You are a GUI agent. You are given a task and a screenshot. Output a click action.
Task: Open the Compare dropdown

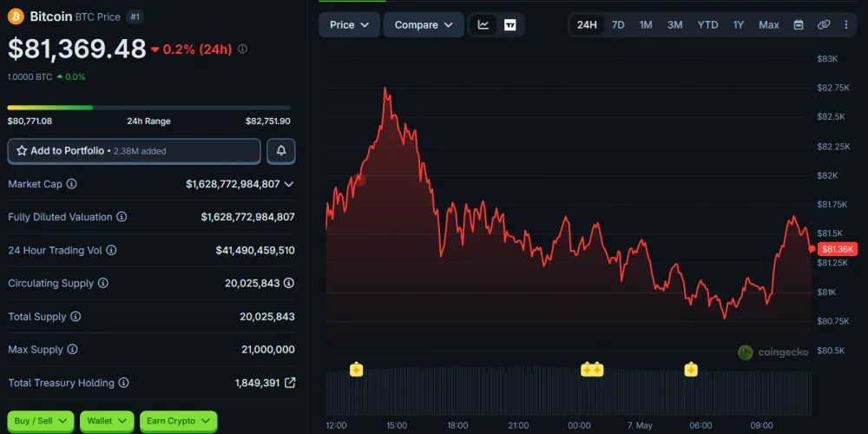click(424, 25)
